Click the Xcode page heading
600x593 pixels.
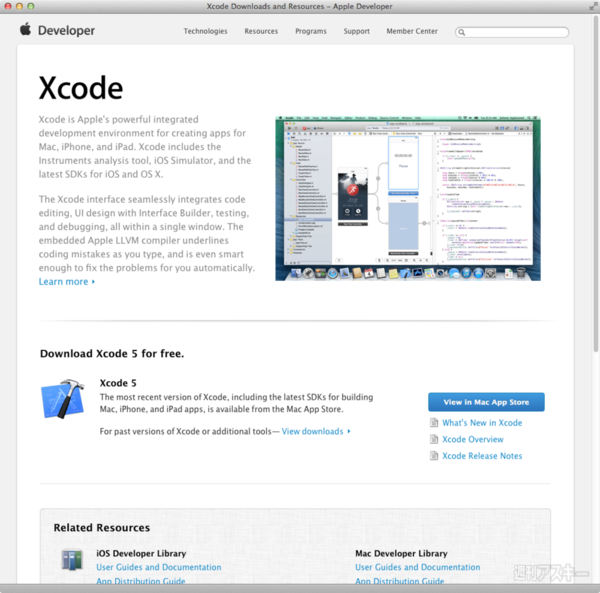(81, 88)
